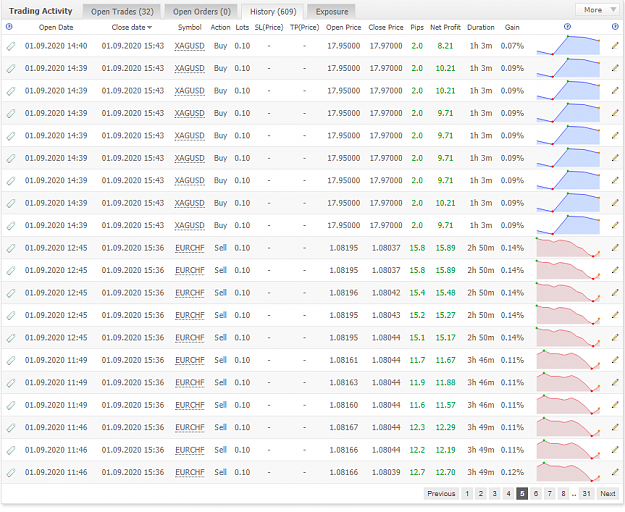Open XAGUSD symbol link in 8.21 row
This screenshot has width=625, height=512.
pos(189,46)
